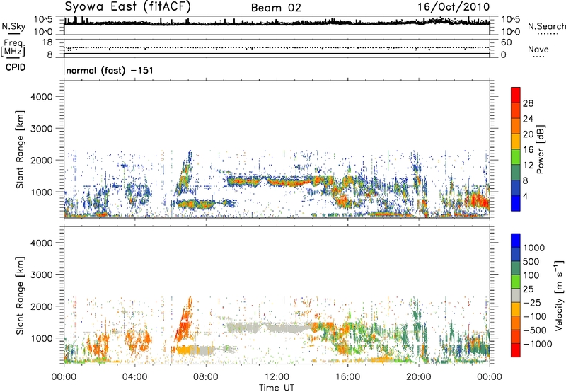Click the "Nave" legend label

538,50
